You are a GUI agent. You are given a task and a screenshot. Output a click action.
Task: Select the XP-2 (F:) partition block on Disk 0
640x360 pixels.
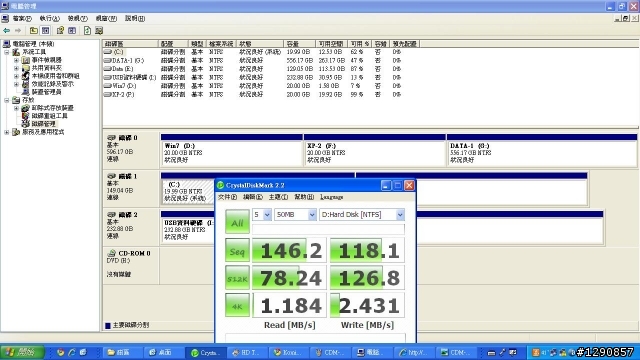(x=374, y=149)
